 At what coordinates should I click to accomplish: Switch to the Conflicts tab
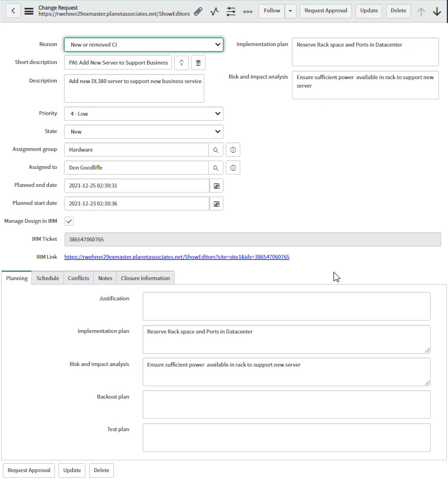coord(79,278)
